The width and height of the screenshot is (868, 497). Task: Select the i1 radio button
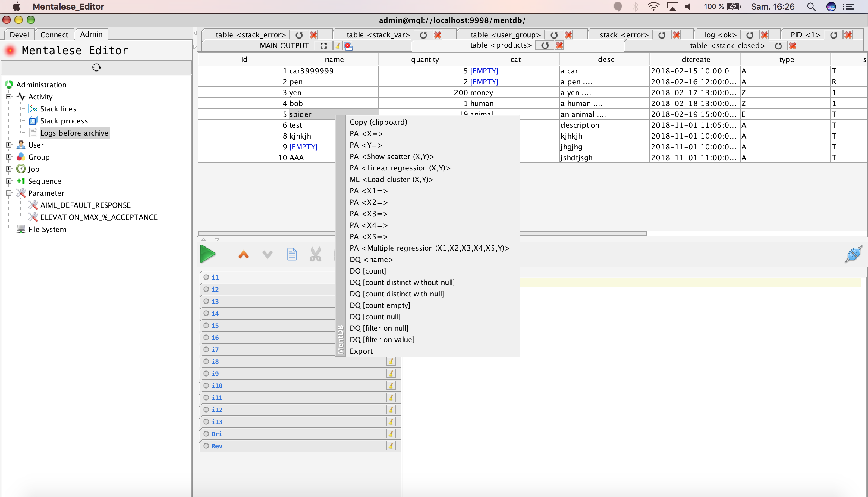tap(206, 277)
